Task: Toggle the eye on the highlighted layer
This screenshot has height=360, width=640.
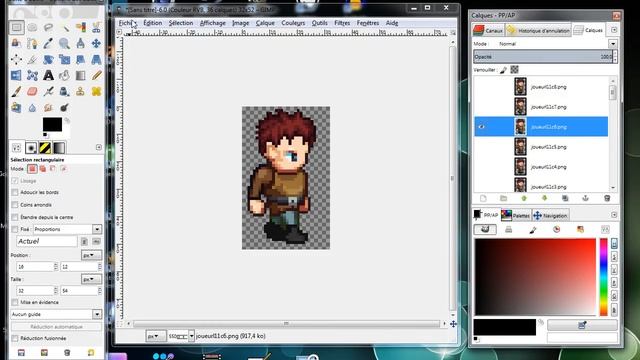Action: pyautogui.click(x=482, y=127)
